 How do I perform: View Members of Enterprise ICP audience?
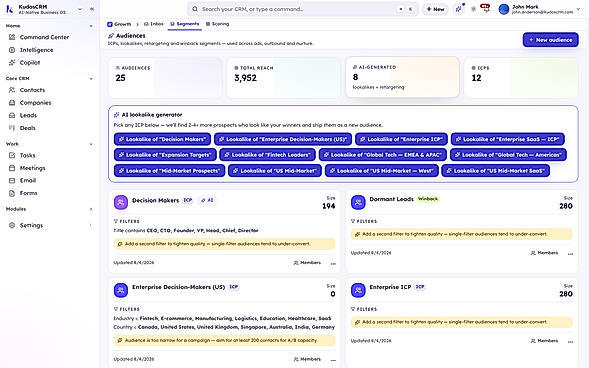click(x=544, y=341)
